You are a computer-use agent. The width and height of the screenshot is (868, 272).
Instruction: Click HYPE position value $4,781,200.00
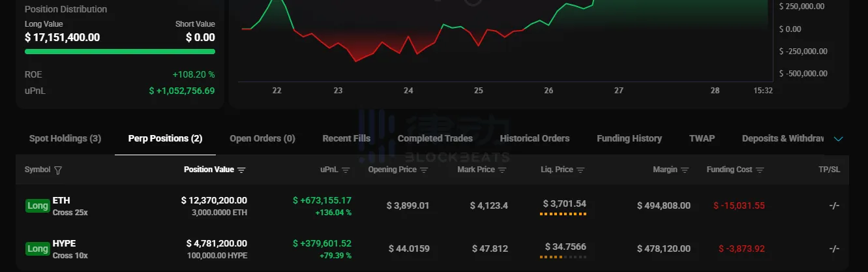pyautogui.click(x=217, y=243)
